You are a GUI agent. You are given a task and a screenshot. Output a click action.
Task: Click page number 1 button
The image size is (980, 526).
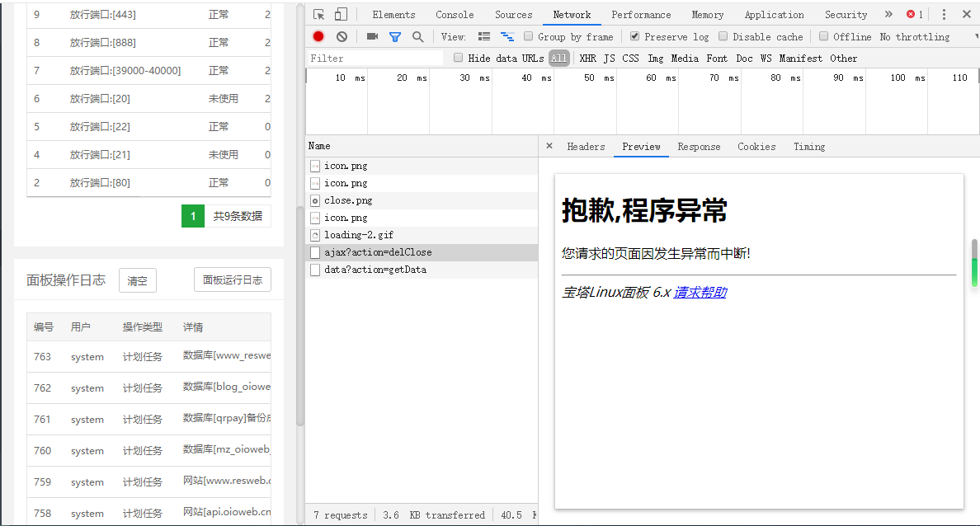pos(193,216)
